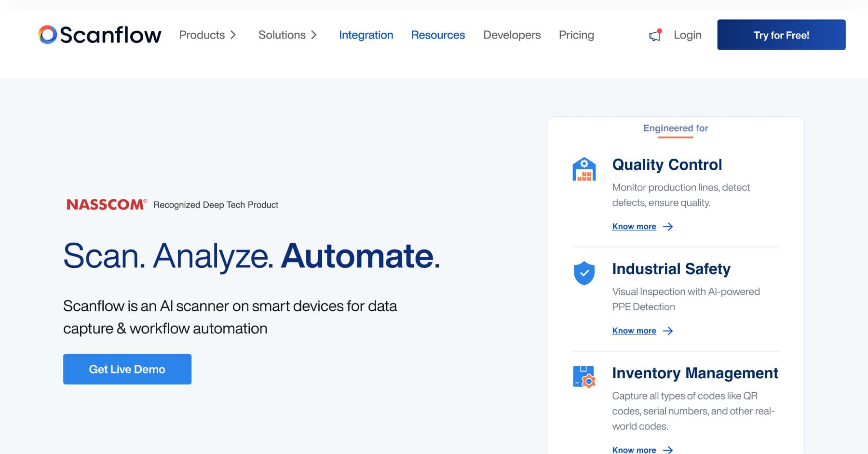Click the Inventory Management box-gear icon
868x454 pixels.
tap(584, 377)
